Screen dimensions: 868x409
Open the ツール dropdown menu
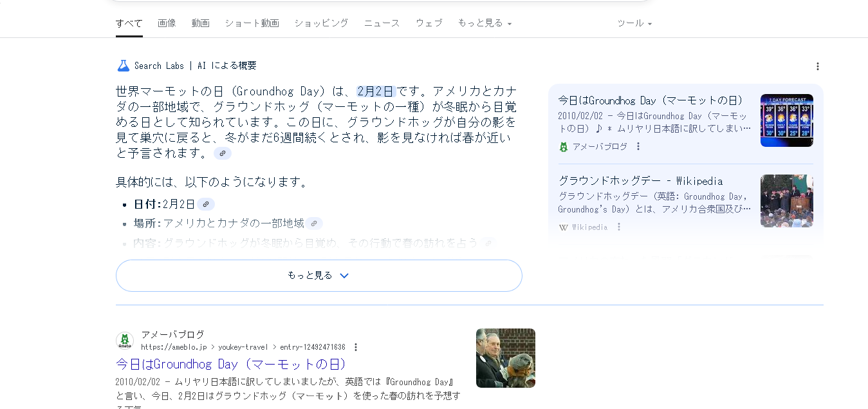pyautogui.click(x=634, y=23)
